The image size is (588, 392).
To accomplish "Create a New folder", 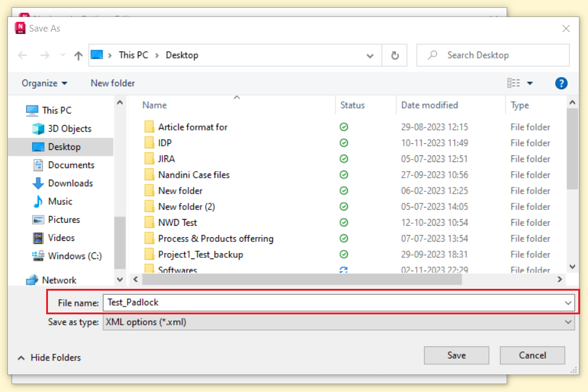I will pos(112,83).
